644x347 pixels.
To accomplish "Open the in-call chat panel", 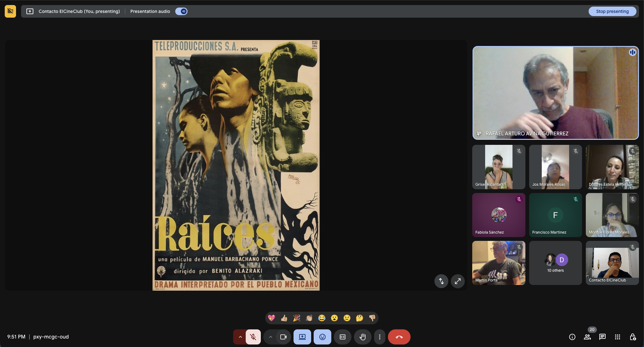I will 602,337.
